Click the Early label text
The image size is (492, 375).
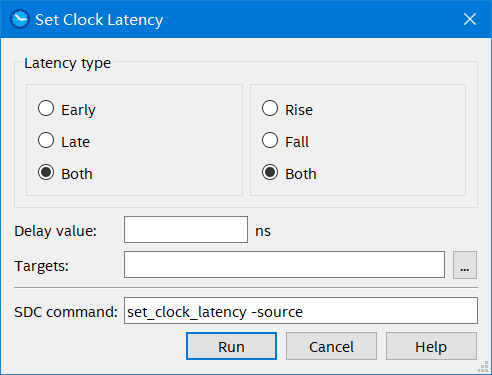point(78,110)
